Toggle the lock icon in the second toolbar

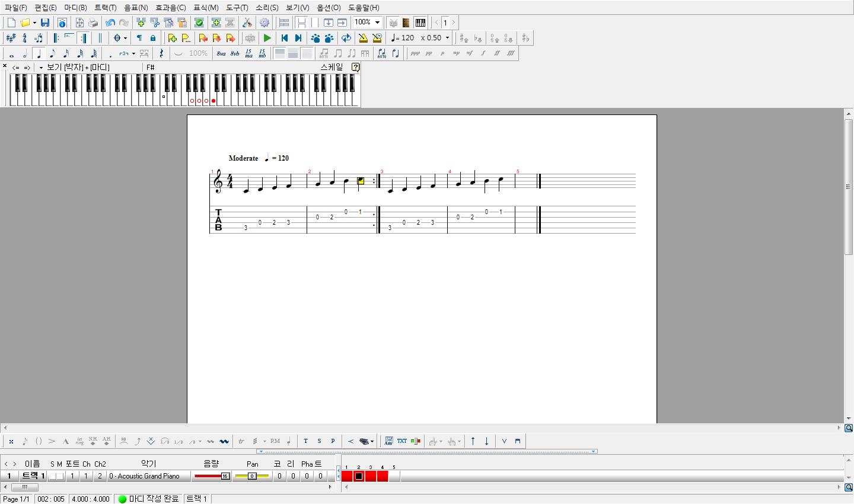[x=153, y=38]
